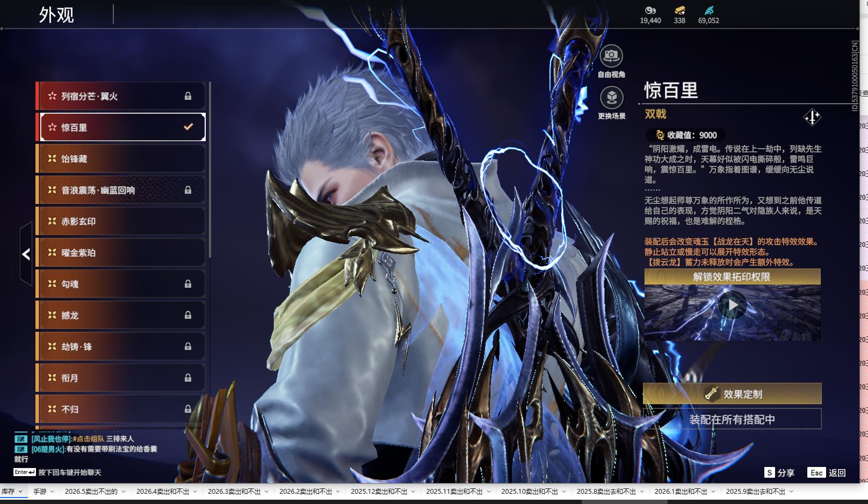Select the 劫铸·锋 weapon skin
The height and width of the screenshot is (504, 868).
click(121, 347)
